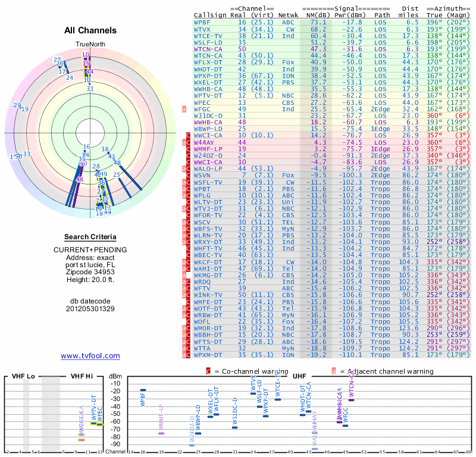Click pink adjacent warning icon beside W44AY
The width and height of the screenshot is (476, 457).
[x=184, y=143]
